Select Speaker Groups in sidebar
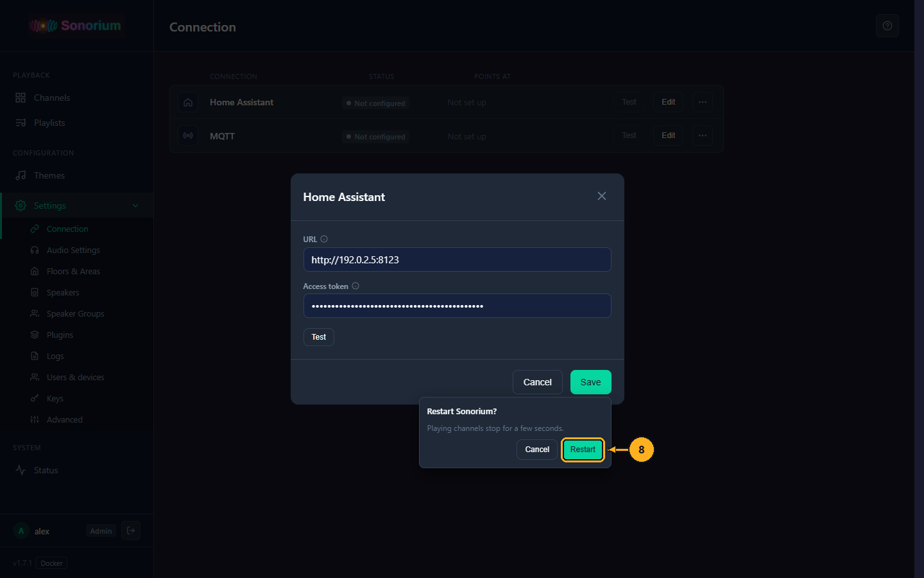 tap(76, 313)
